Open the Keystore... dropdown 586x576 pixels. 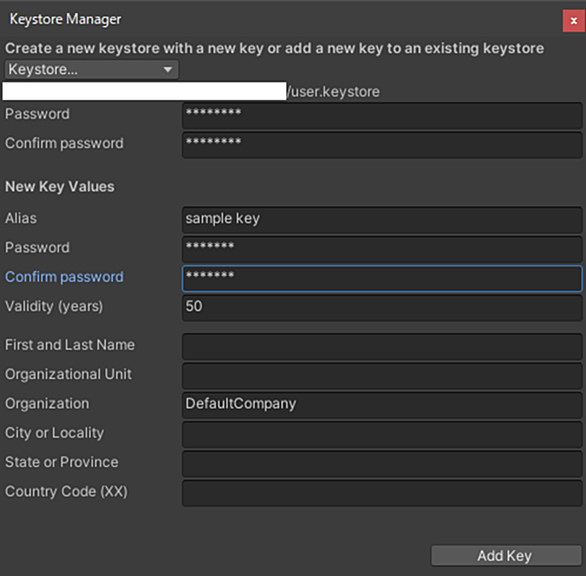(x=92, y=70)
